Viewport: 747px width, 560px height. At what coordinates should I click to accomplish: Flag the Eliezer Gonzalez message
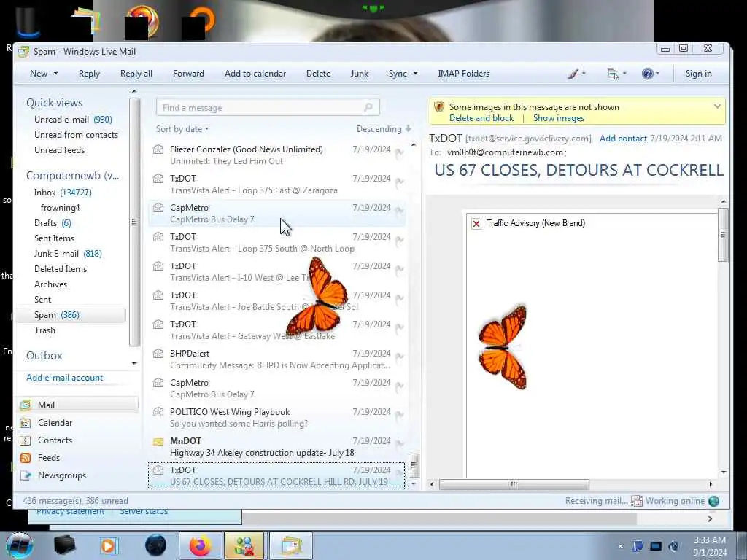tap(399, 153)
